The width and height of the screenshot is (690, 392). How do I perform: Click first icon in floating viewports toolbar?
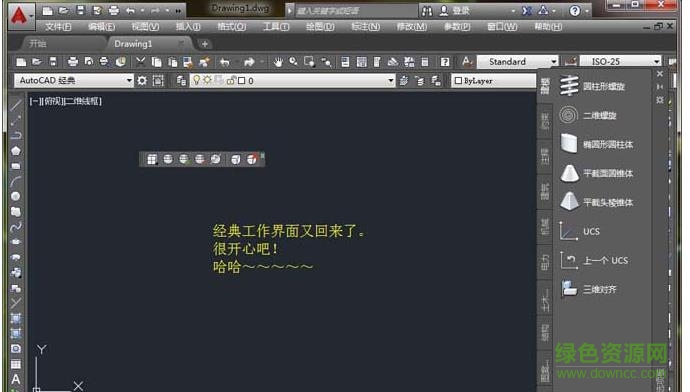[x=152, y=159]
